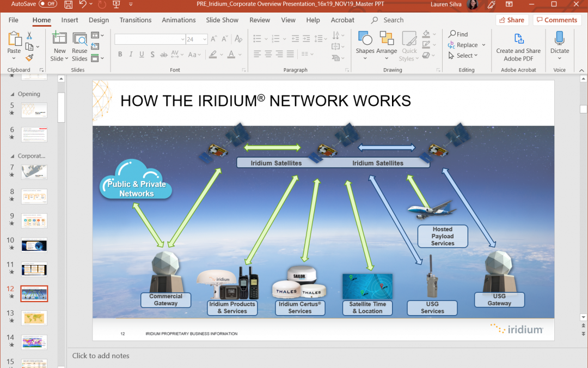
Task: Toggle AutoSave switch off/on
Action: [47, 4]
